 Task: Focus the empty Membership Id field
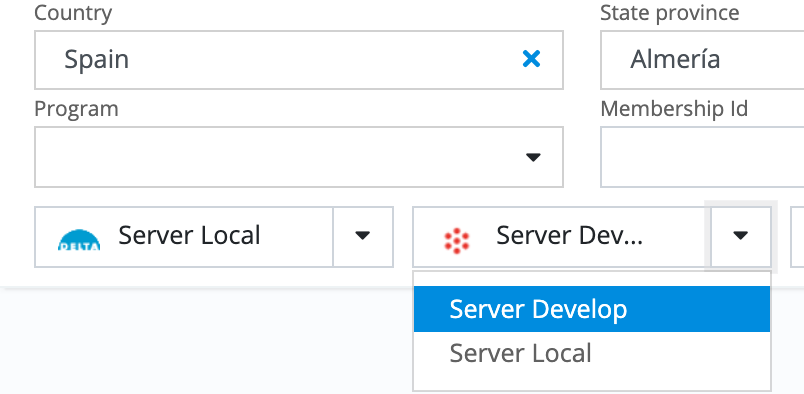click(x=702, y=157)
